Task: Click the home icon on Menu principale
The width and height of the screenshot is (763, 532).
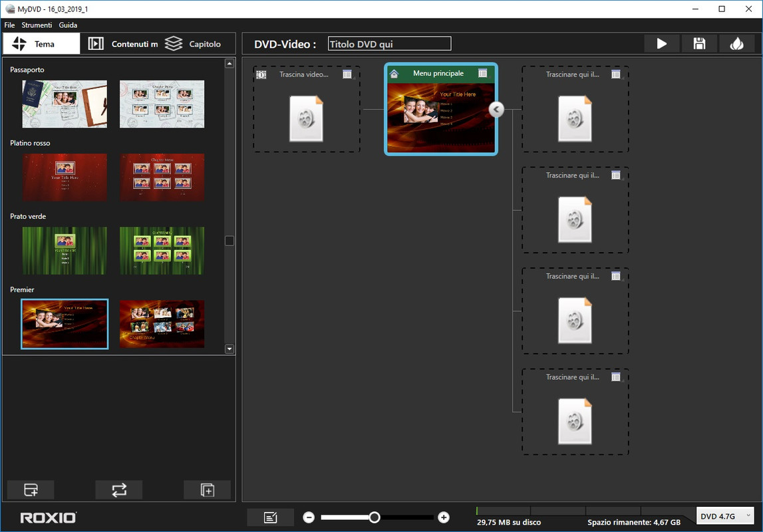Action: (x=394, y=73)
